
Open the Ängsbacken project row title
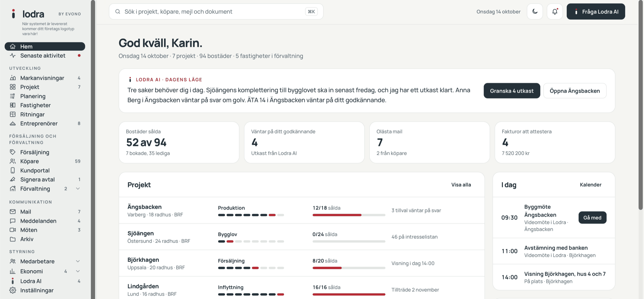(x=144, y=207)
